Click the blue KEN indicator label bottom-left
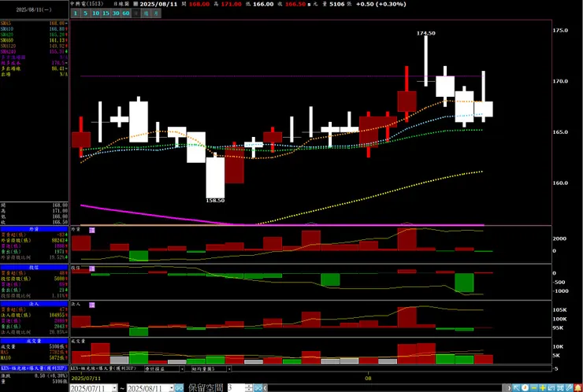 [34, 368]
